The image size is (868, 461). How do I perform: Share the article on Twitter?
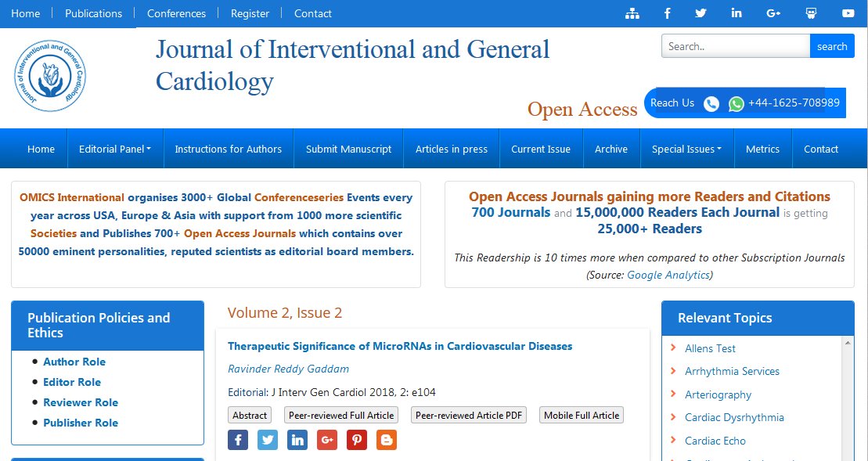268,440
